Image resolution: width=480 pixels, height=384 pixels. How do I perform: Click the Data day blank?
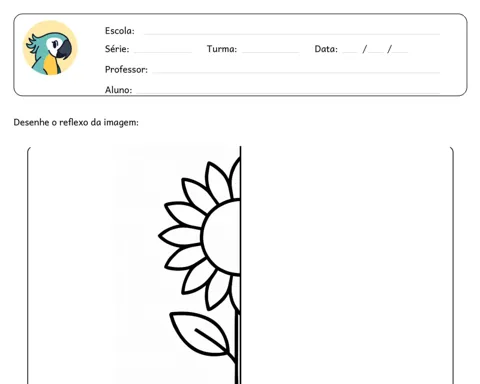point(350,52)
